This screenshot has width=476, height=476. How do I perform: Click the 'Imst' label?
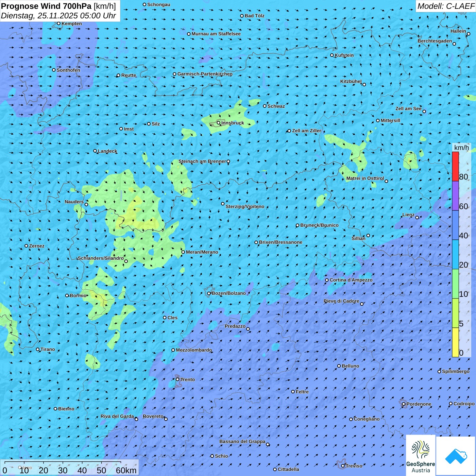pyautogui.click(x=129, y=129)
